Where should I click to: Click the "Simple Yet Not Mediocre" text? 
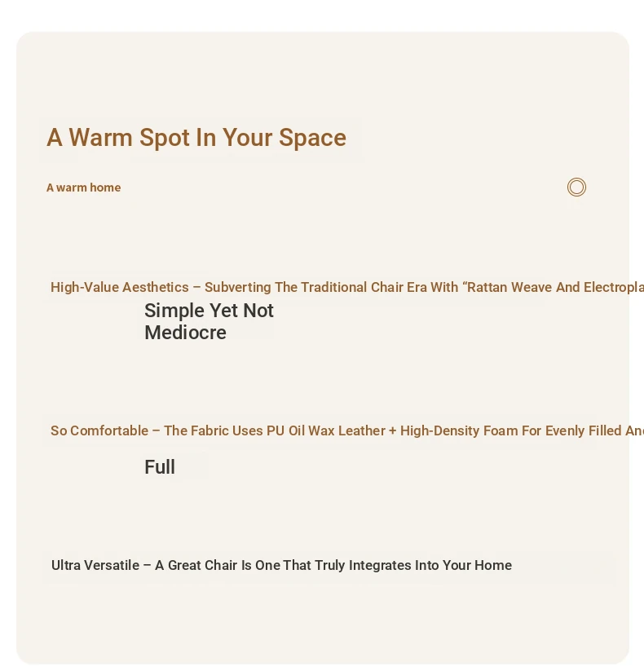pyautogui.click(x=209, y=321)
